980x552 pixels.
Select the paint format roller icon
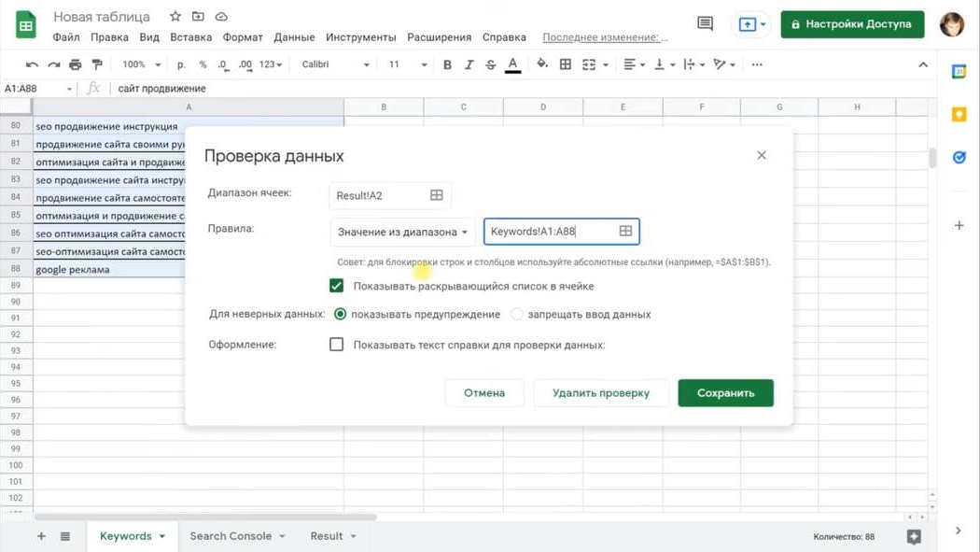tap(96, 64)
